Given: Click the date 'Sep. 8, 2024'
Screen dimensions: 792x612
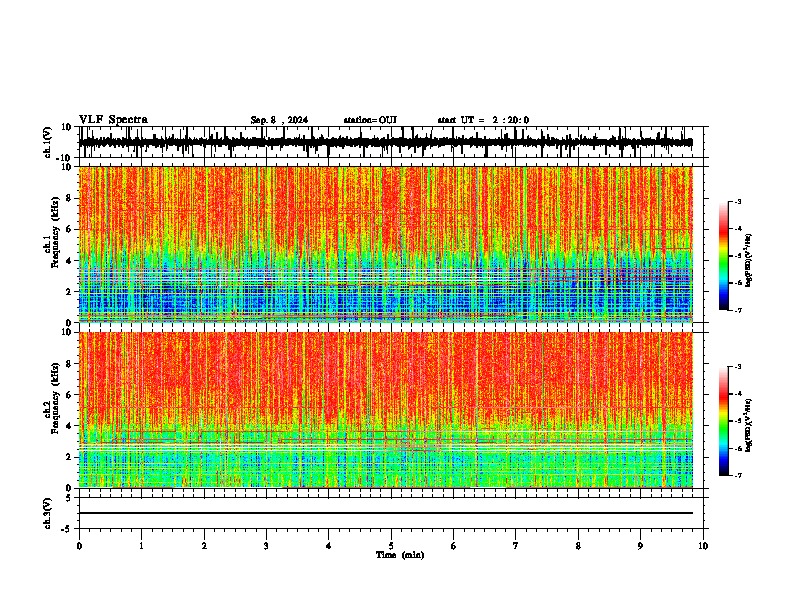Looking at the screenshot, I should tap(279, 120).
